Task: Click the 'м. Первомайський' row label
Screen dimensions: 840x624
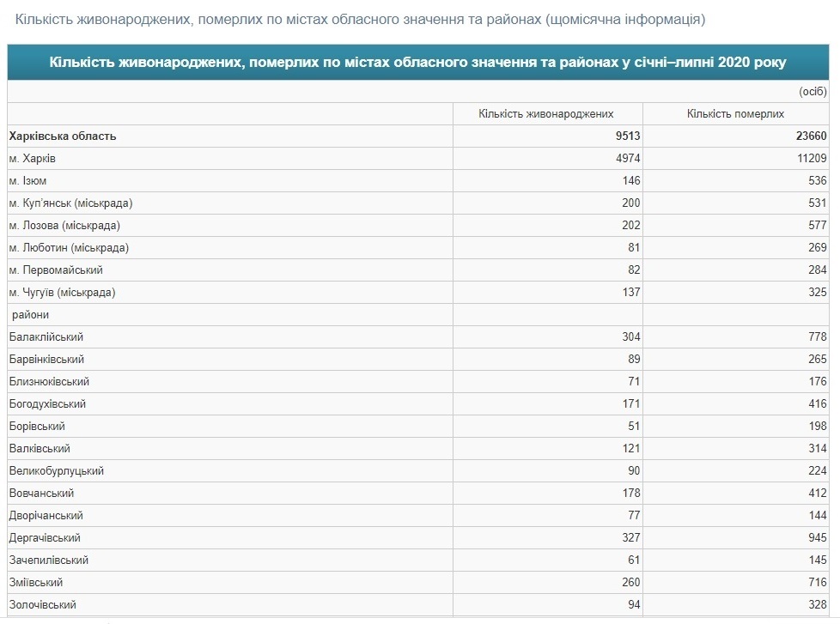Action: click(56, 270)
